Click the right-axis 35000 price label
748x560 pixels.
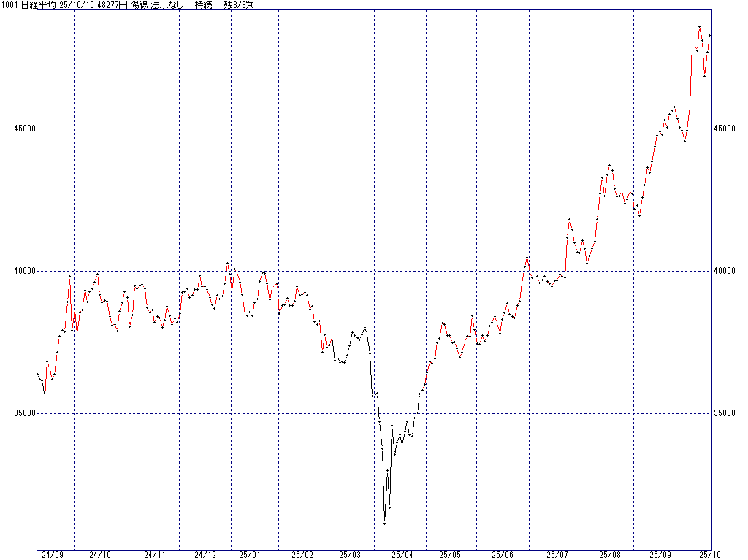click(x=725, y=413)
